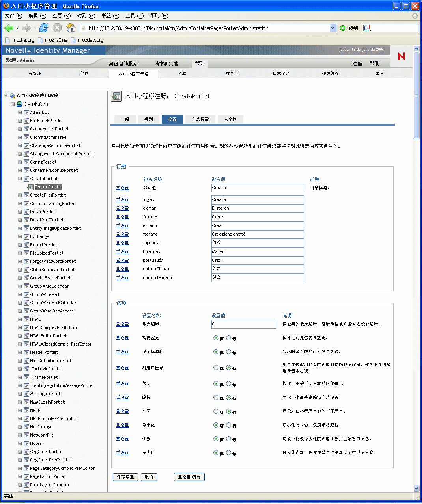Click the green Go icon beside address bar
The image size is (422, 504).
[x=343, y=28]
